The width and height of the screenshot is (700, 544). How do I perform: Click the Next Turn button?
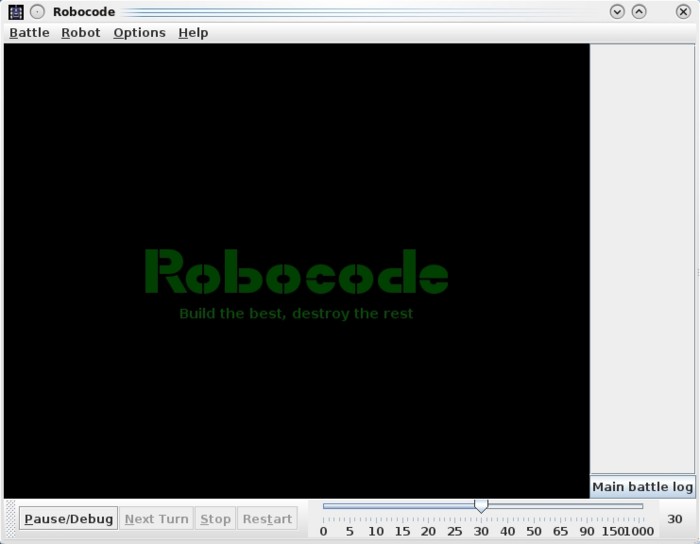(x=156, y=519)
